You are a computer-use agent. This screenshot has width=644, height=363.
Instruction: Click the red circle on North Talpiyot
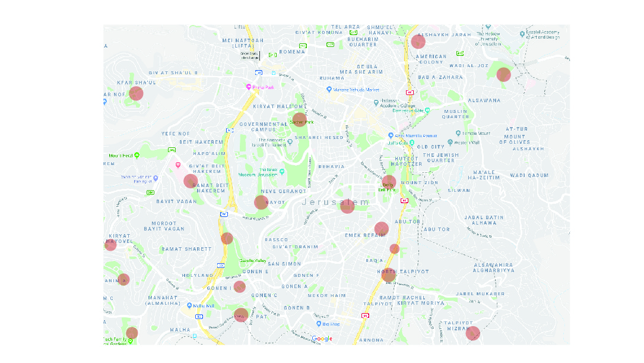point(389,274)
